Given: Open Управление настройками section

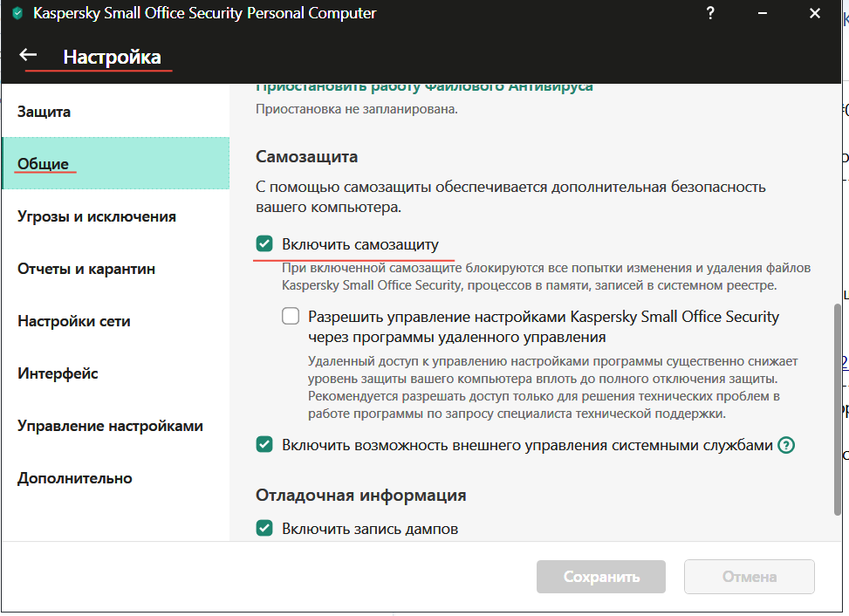Looking at the screenshot, I should [115, 426].
